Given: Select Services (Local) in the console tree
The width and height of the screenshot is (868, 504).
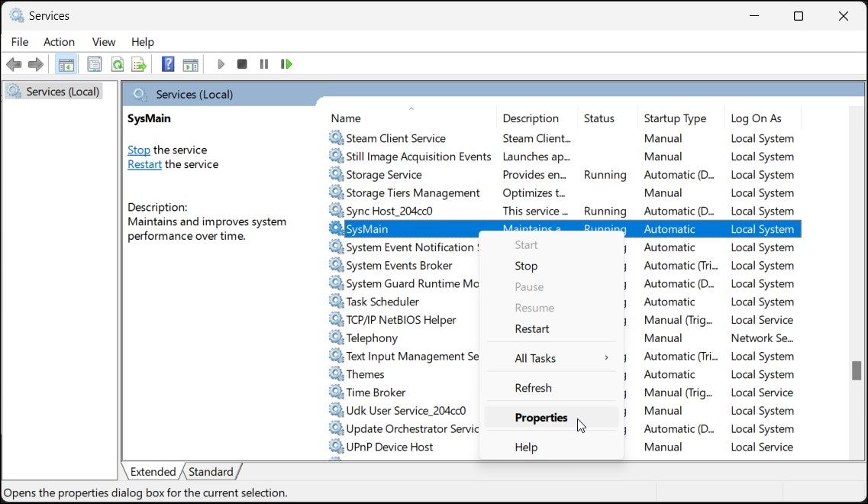Looking at the screenshot, I should point(63,92).
